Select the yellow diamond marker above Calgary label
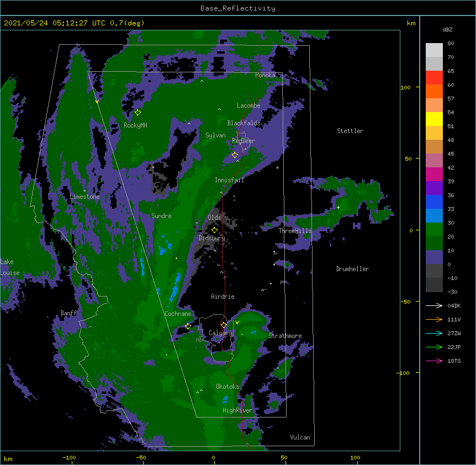Image resolution: width=476 pixels, height=465 pixels. tap(224, 325)
